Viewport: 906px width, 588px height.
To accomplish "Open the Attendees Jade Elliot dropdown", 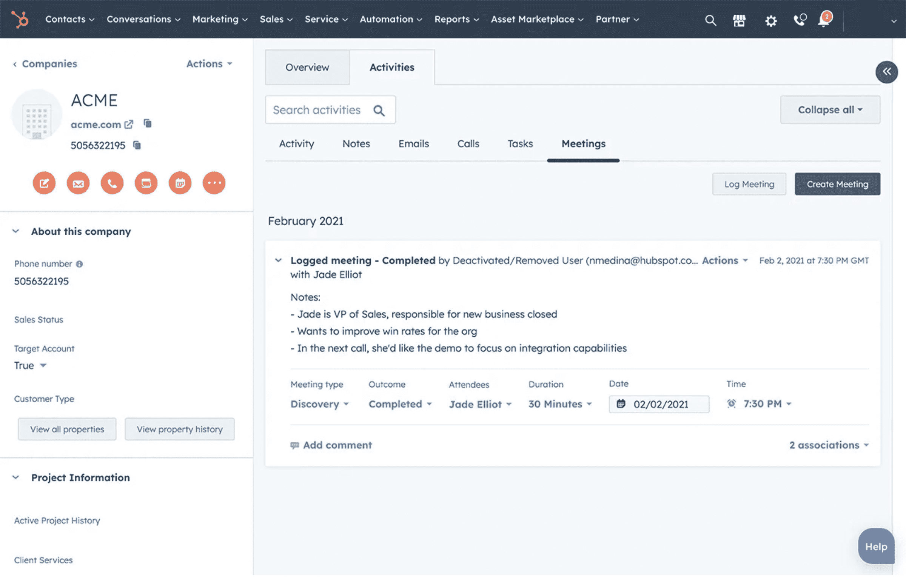I will tap(480, 404).
